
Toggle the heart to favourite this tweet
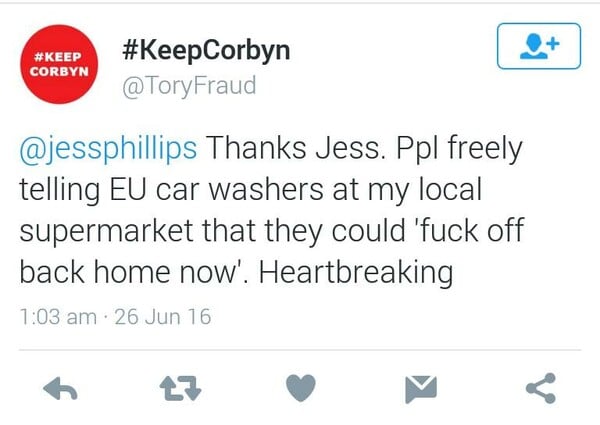tap(301, 388)
